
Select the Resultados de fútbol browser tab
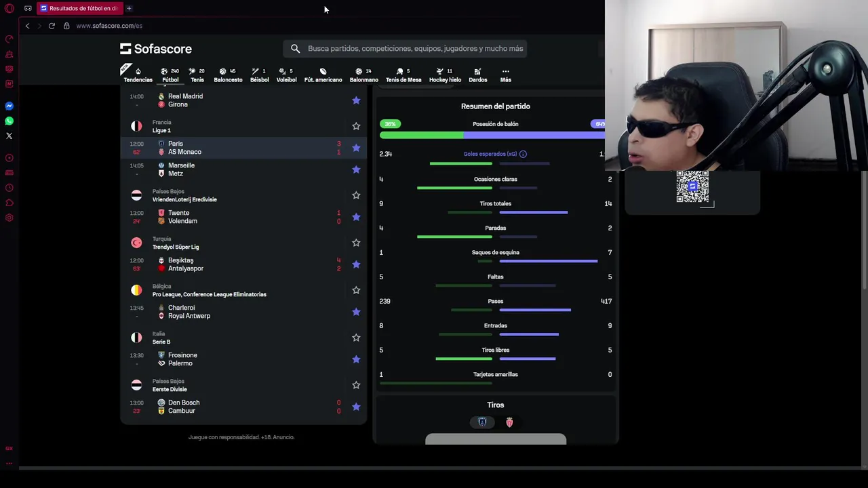click(x=79, y=8)
